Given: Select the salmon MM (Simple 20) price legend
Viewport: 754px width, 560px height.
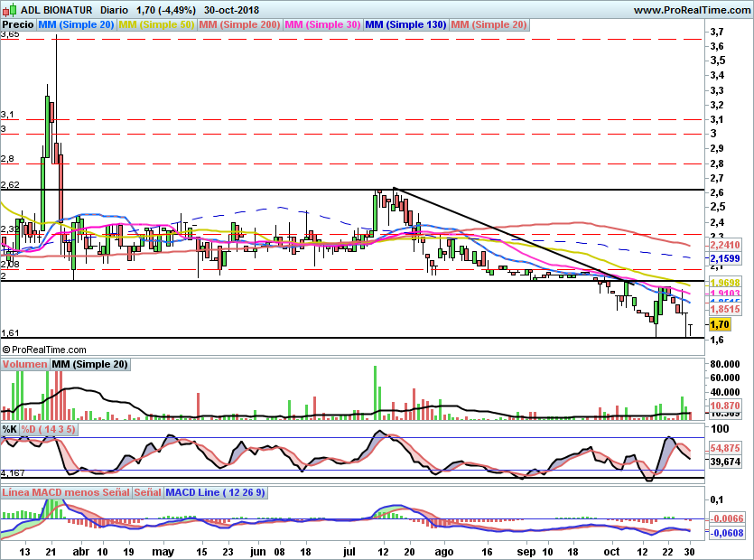Looking at the screenshot, I should click(489, 24).
